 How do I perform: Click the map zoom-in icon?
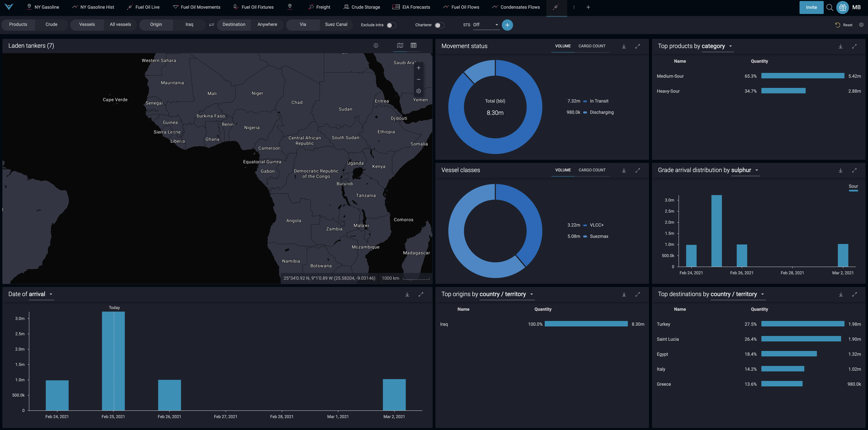click(419, 67)
